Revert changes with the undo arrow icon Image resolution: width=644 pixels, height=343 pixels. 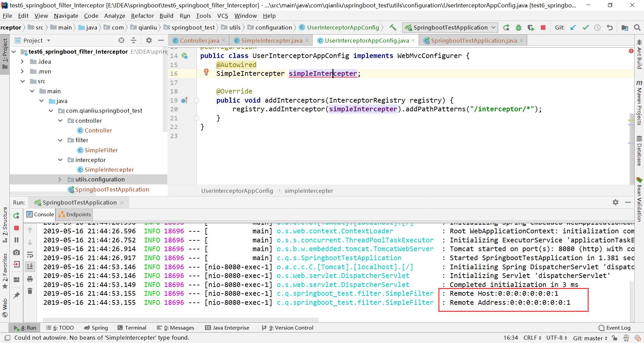(x=610, y=27)
